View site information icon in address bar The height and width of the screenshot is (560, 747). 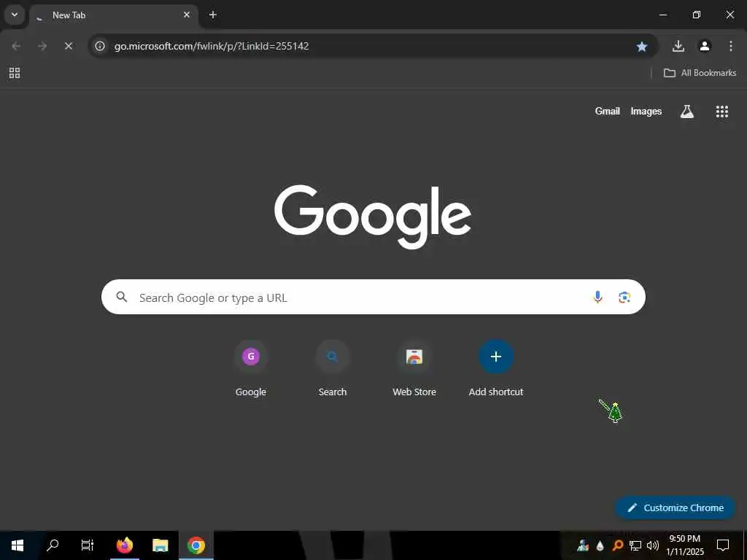(x=99, y=46)
